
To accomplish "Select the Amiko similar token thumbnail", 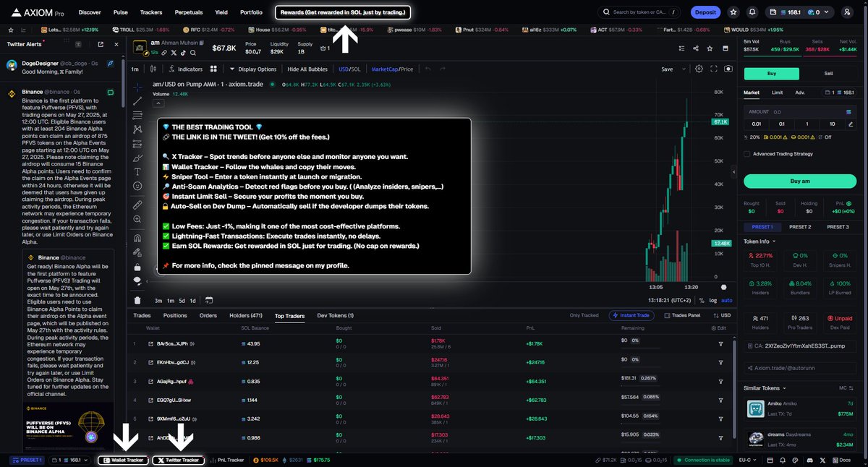I will pyautogui.click(x=755, y=408).
